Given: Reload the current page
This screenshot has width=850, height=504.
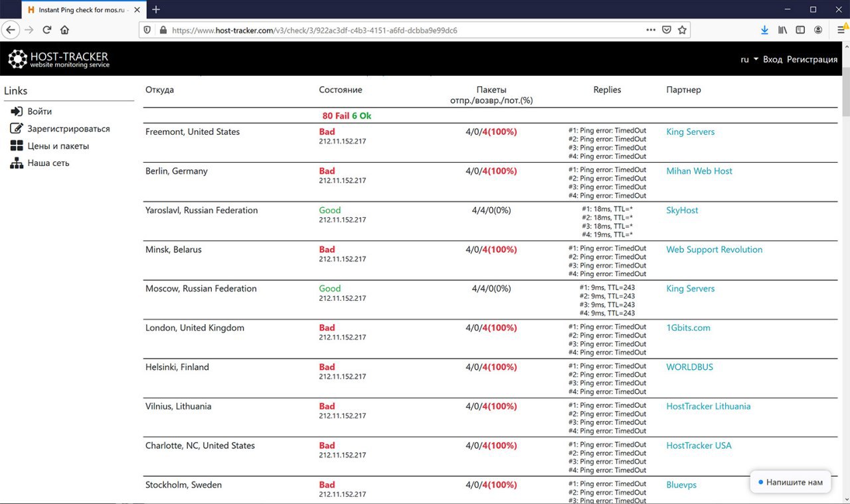Looking at the screenshot, I should click(47, 30).
